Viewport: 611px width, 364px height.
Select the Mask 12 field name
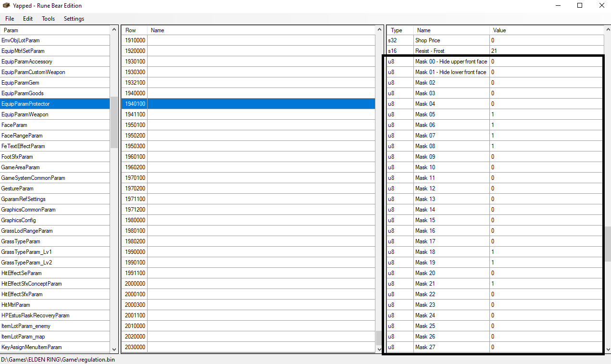click(x=451, y=188)
